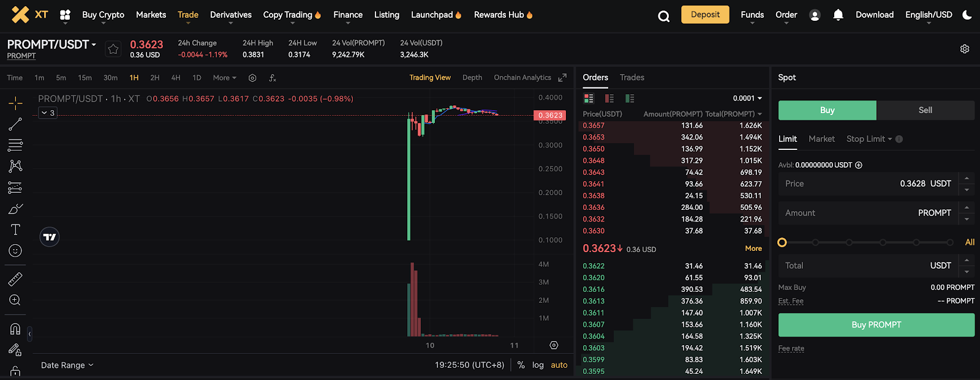980x380 pixels.
Task: Toggle log scale on chart
Action: (538, 365)
